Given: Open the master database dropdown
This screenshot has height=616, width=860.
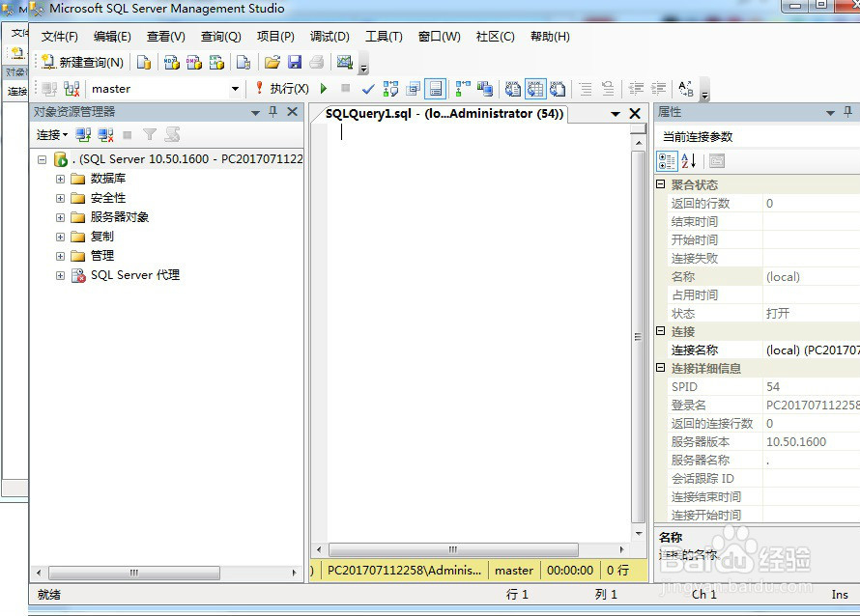Looking at the screenshot, I should pos(236,89).
